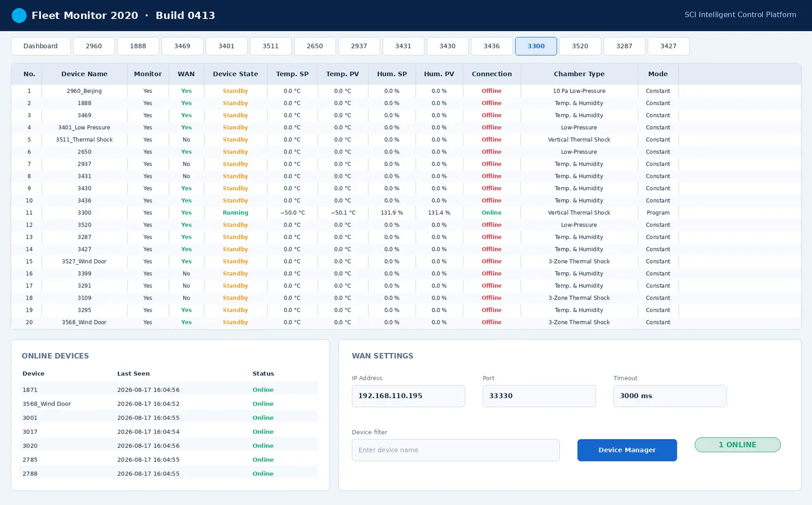Image resolution: width=812 pixels, height=505 pixels.
Task: Click the Port field showing 33330
Action: click(x=539, y=396)
